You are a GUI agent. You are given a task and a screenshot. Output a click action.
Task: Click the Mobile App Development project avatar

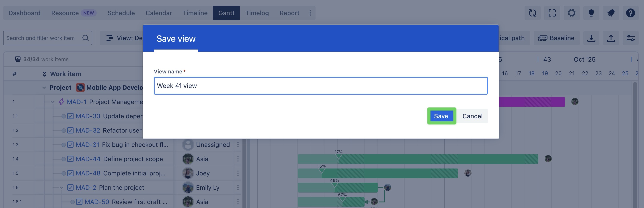pyautogui.click(x=80, y=88)
